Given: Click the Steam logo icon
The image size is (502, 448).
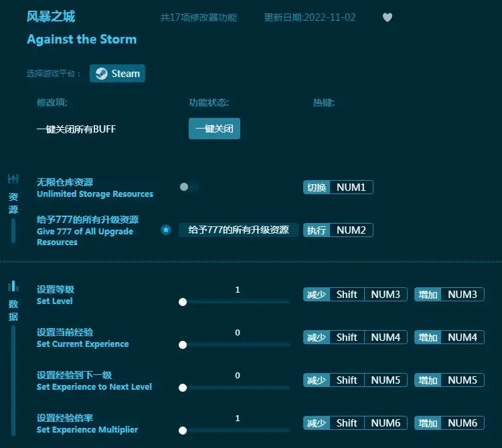Looking at the screenshot, I should pos(101,74).
